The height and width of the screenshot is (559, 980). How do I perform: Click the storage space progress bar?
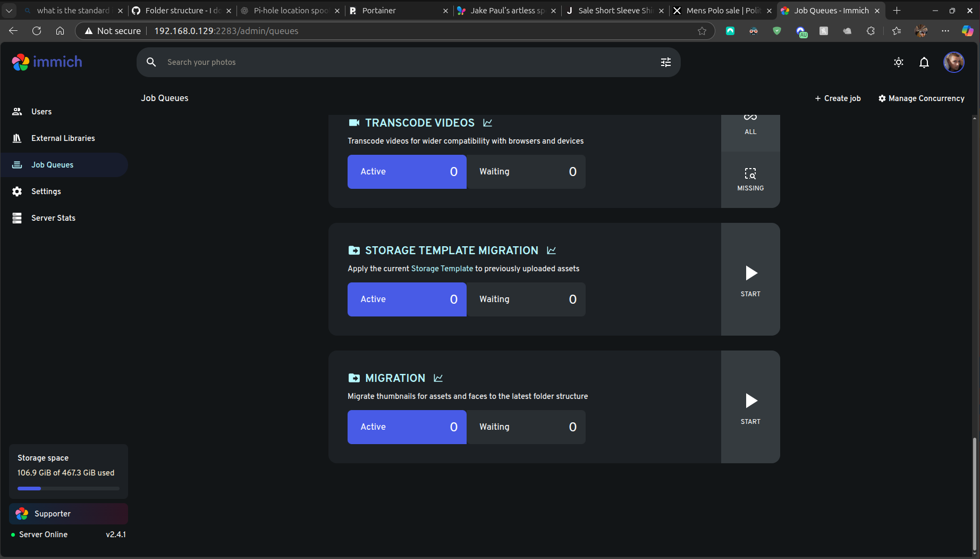[68, 488]
